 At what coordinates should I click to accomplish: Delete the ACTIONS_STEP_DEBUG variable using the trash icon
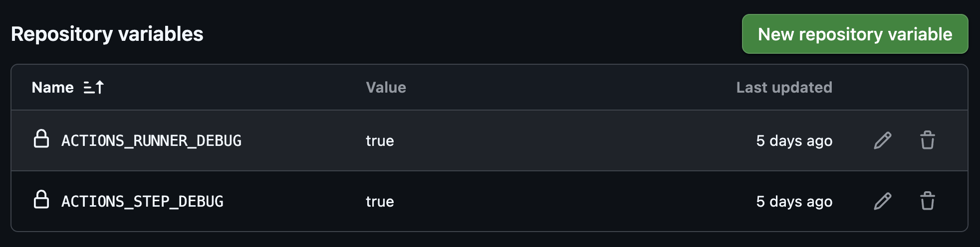click(x=927, y=201)
